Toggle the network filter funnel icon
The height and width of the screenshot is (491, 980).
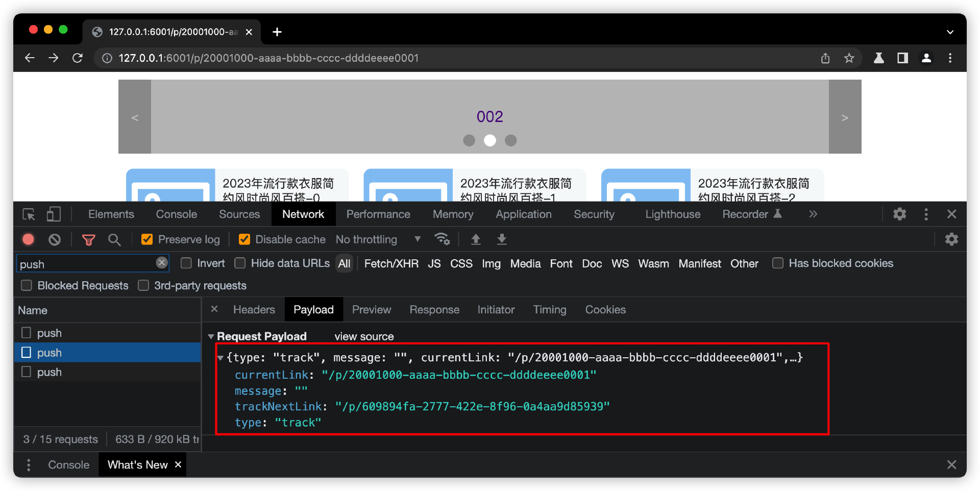[89, 239]
